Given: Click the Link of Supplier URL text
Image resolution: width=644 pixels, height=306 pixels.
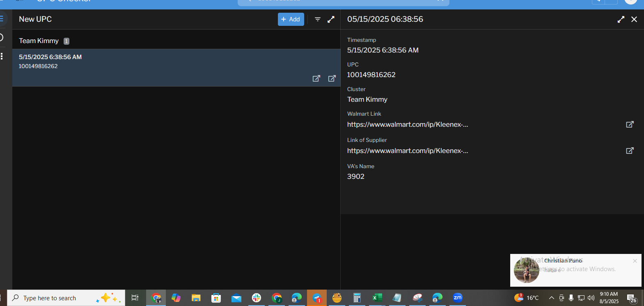Looking at the screenshot, I should [407, 151].
